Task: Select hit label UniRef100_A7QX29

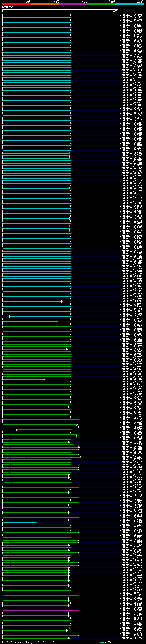Action: tap(131, 635)
